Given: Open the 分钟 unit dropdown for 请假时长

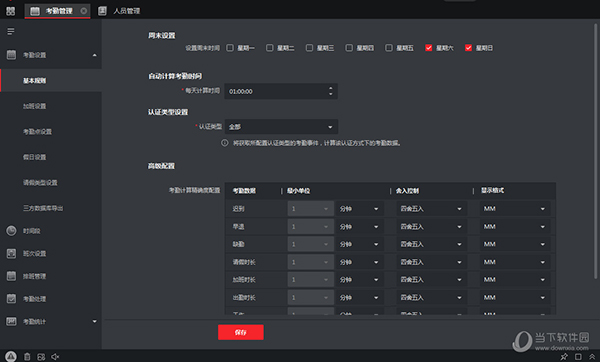Looking at the screenshot, I should tap(359, 262).
